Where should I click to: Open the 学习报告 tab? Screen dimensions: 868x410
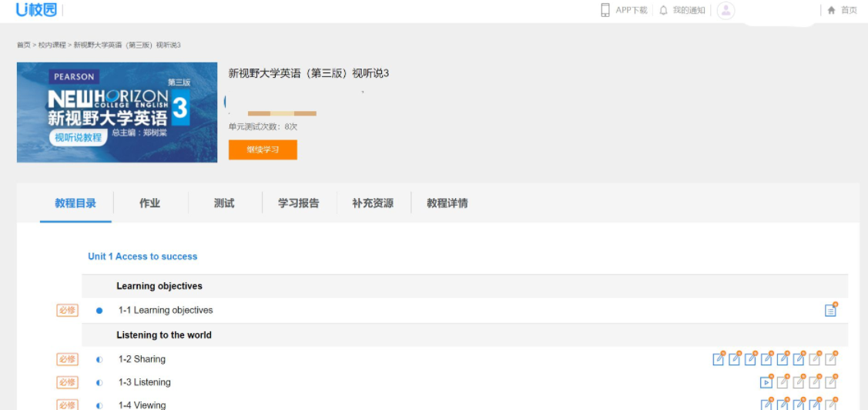[x=299, y=203]
